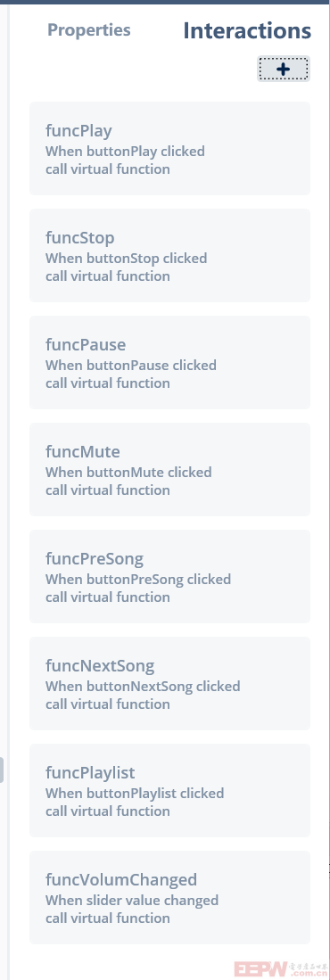Open the funcPlay interaction card

(170, 149)
